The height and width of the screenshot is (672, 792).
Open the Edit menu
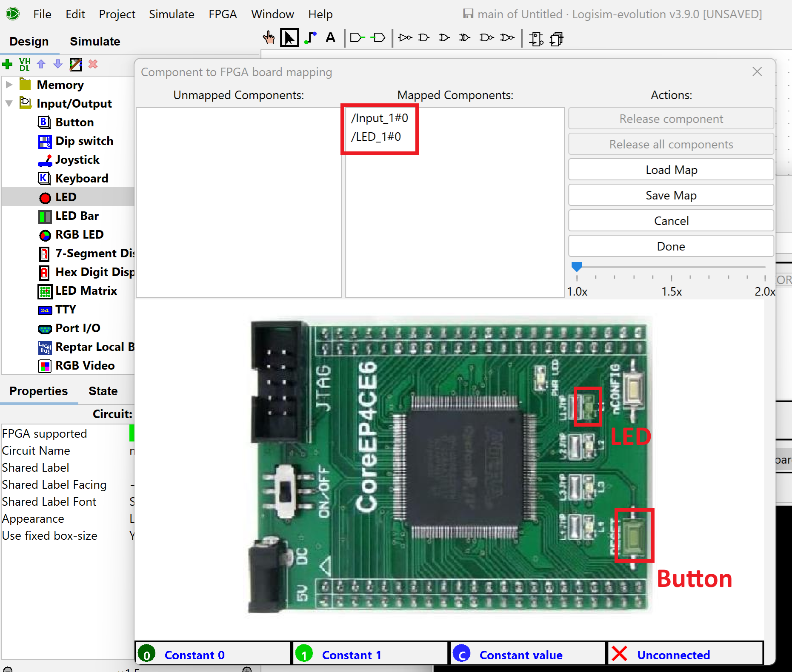pyautogui.click(x=75, y=14)
